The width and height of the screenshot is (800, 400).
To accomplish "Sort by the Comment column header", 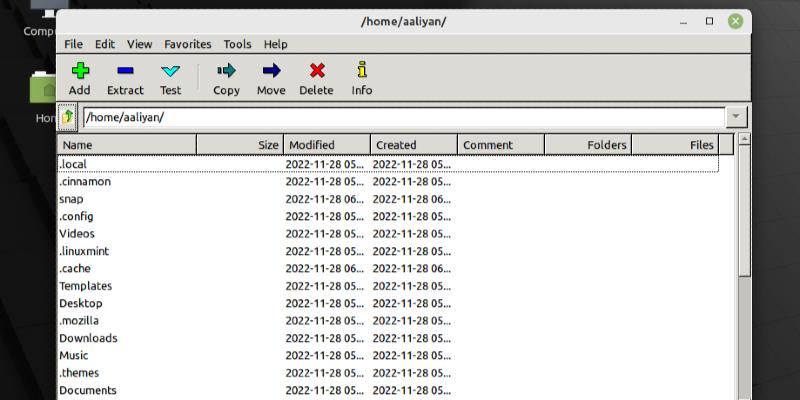I will [x=501, y=145].
